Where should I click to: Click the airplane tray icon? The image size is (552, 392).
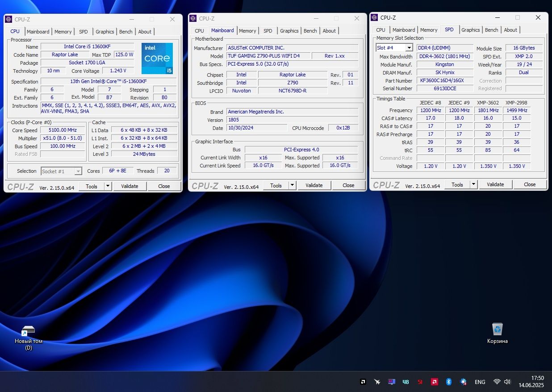click(378, 382)
